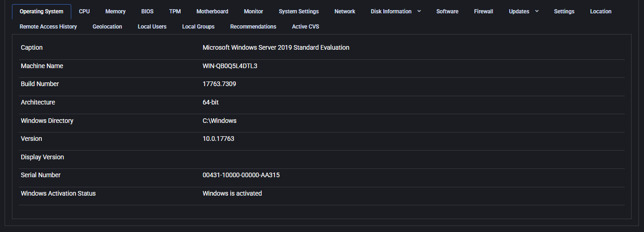The width and height of the screenshot is (644, 232).
Task: Go to the TPM tab
Action: (175, 12)
